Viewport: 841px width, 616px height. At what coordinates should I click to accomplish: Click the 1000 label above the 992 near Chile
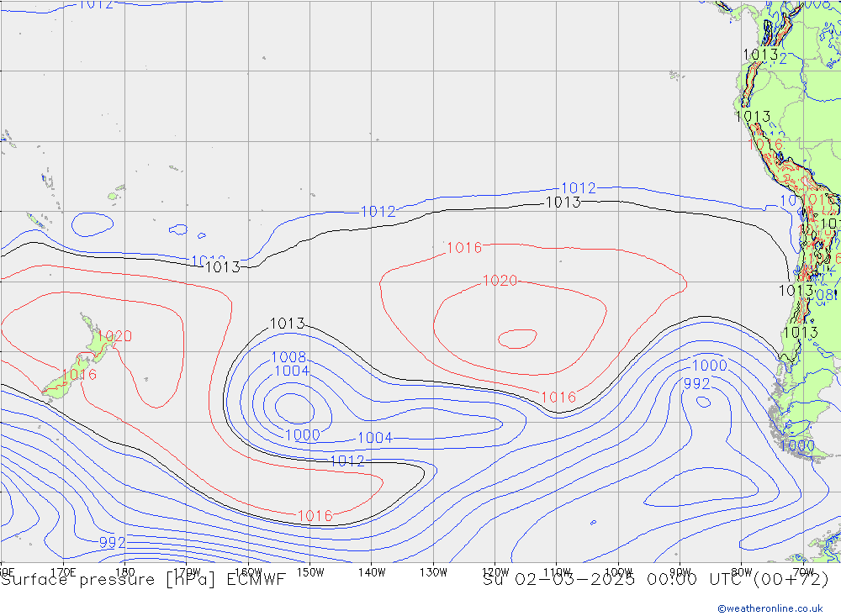click(710, 366)
